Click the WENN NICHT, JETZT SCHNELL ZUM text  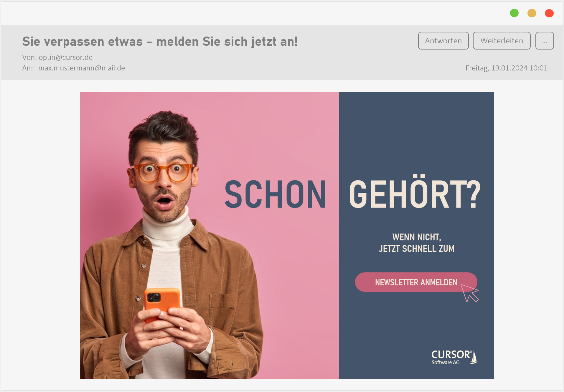[x=416, y=243]
